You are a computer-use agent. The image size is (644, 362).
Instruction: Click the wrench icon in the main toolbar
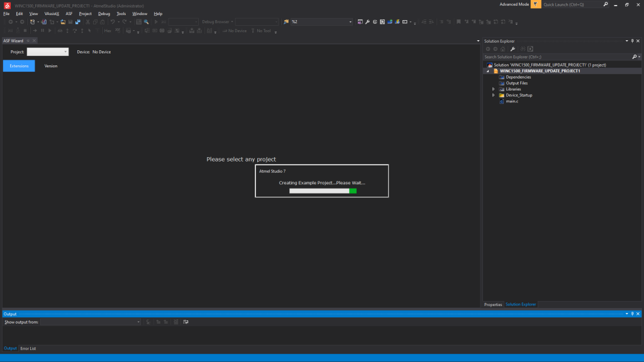click(x=367, y=22)
